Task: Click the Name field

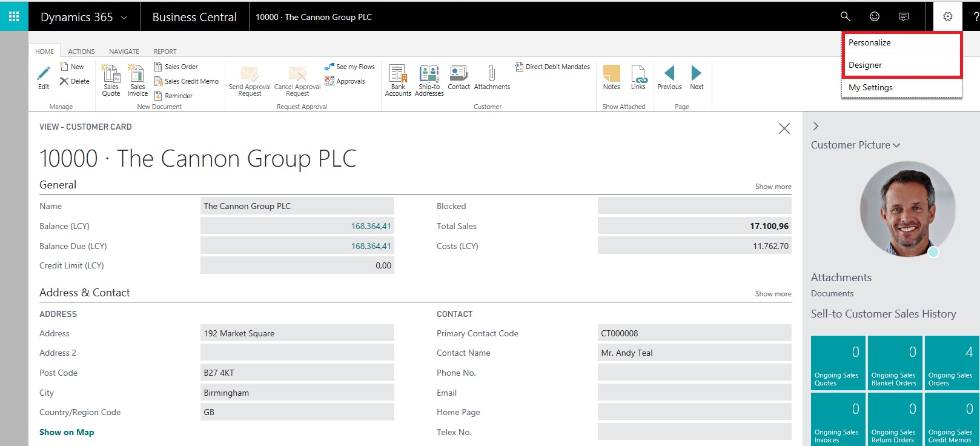Action: [297, 206]
